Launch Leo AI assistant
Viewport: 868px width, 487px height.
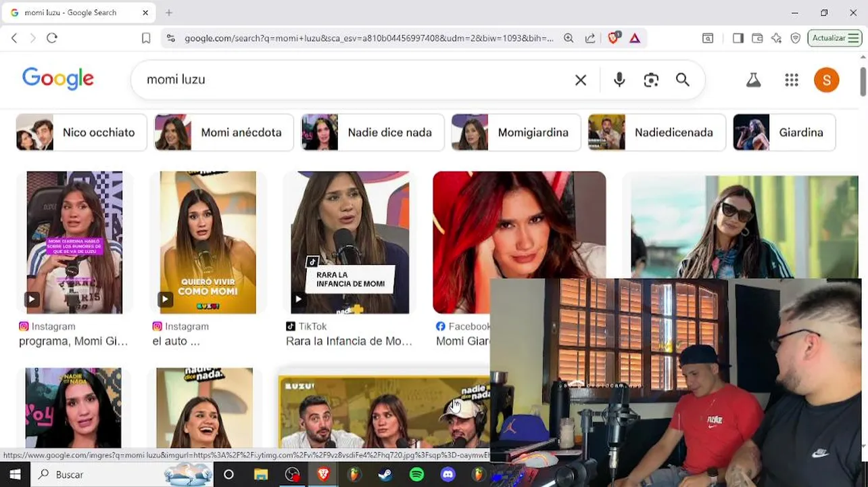[776, 39]
